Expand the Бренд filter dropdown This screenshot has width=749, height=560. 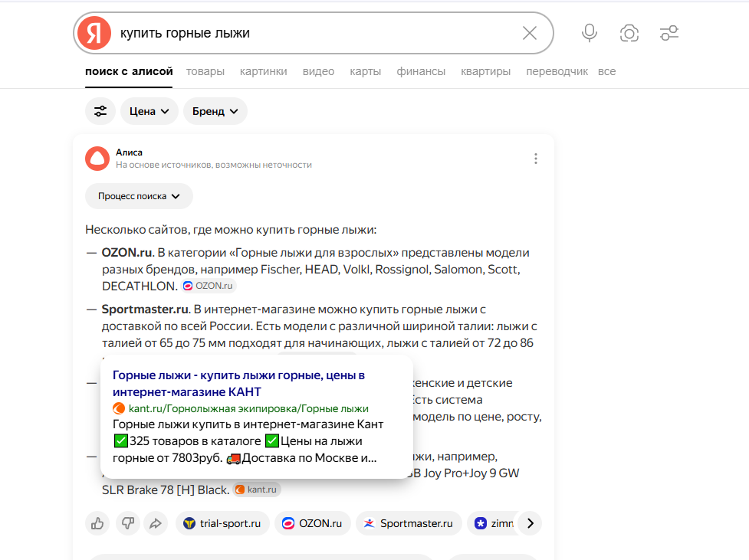point(215,111)
